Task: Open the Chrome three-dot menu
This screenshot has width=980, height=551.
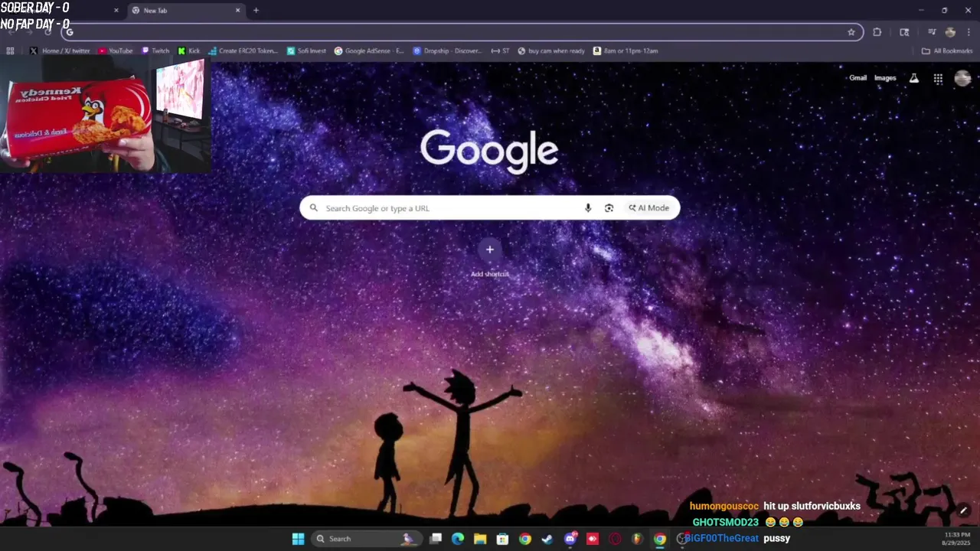Action: tap(969, 32)
